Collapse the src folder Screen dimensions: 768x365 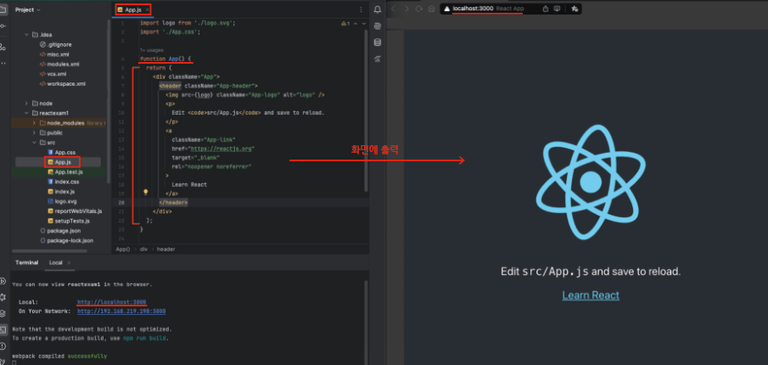pos(34,143)
